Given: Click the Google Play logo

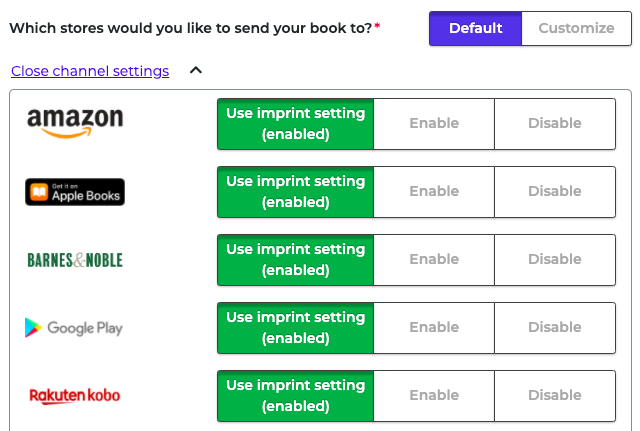Looking at the screenshot, I should click(x=74, y=328).
